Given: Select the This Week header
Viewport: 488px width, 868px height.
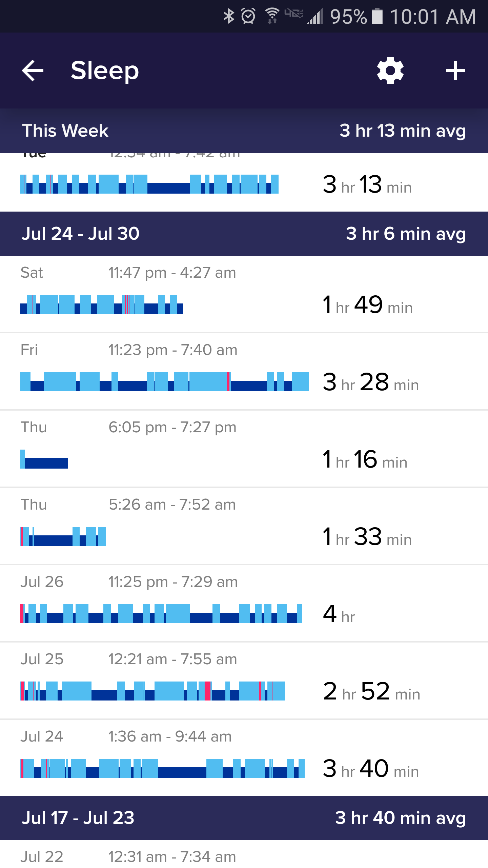Looking at the screenshot, I should pos(244,131).
